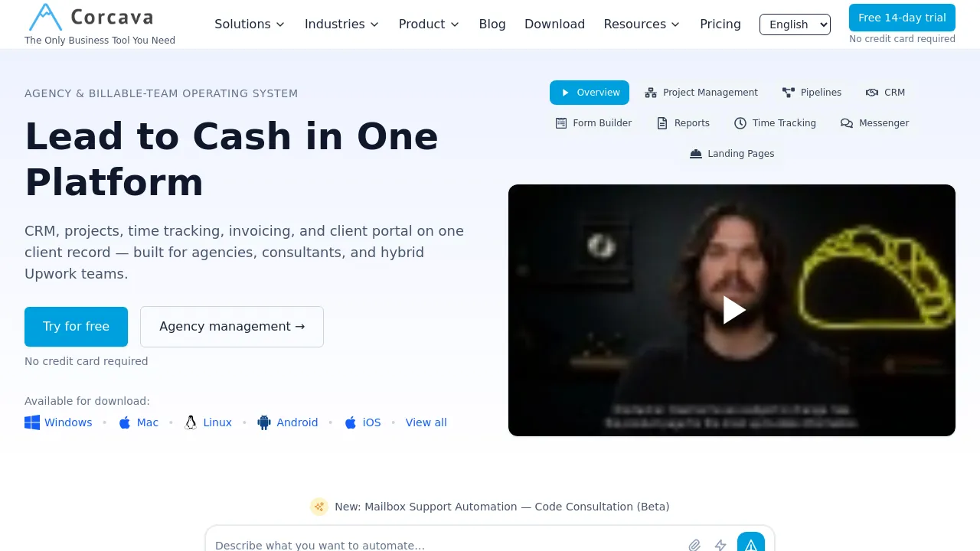Click the Apple icon beside iOS
This screenshot has width=980, height=551.
coord(351,422)
